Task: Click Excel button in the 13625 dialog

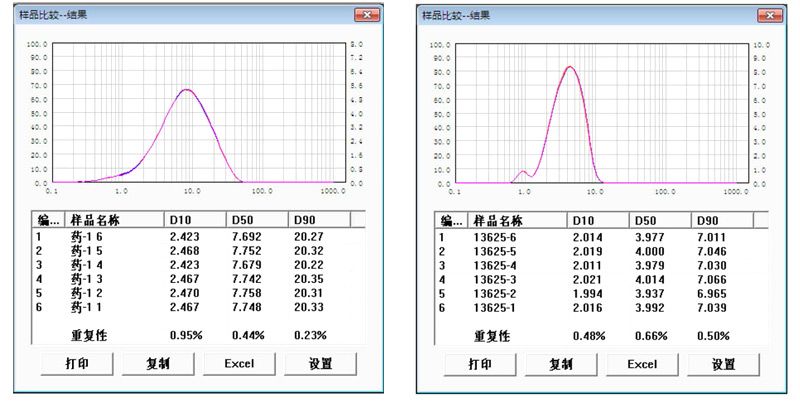Action: pyautogui.click(x=642, y=364)
